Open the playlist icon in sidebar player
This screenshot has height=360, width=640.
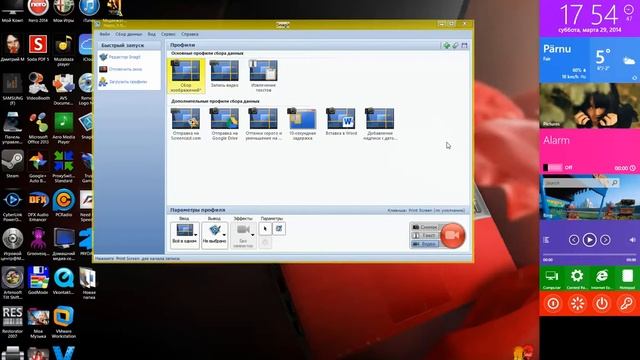click(546, 240)
